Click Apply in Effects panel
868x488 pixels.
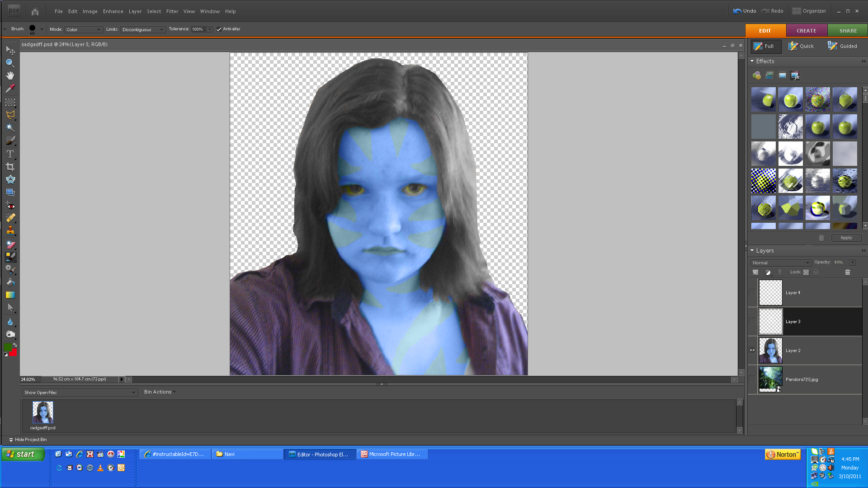tap(846, 238)
